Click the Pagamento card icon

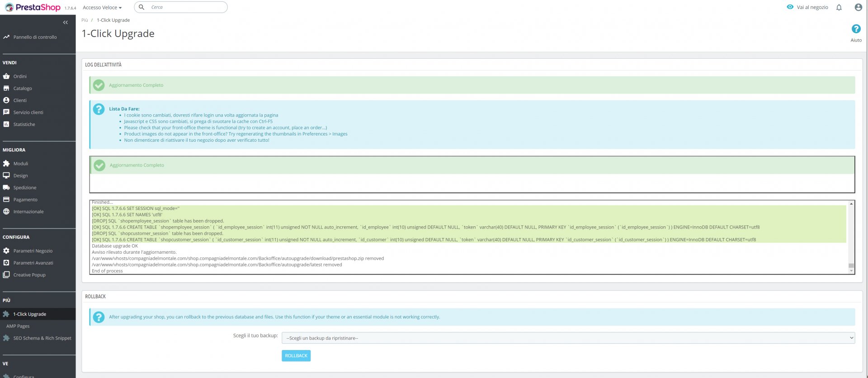6,200
